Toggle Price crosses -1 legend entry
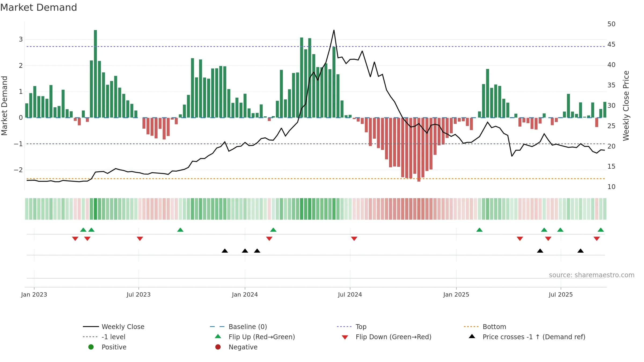 tap(527, 337)
